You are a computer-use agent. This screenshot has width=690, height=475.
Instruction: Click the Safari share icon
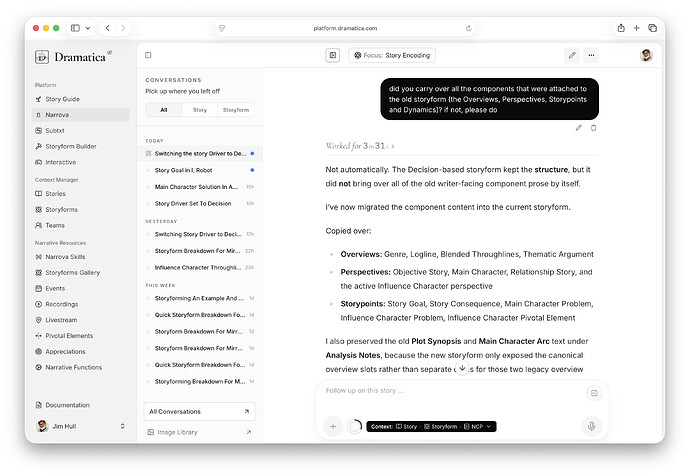pos(621,28)
